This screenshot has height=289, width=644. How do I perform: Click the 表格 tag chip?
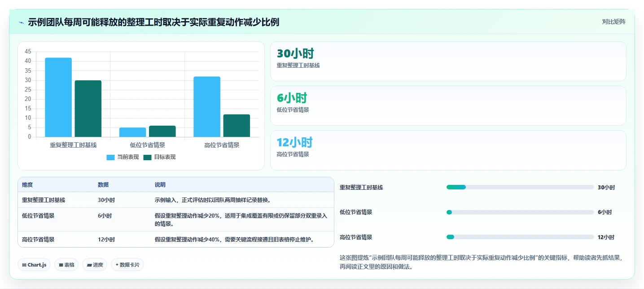(66, 265)
